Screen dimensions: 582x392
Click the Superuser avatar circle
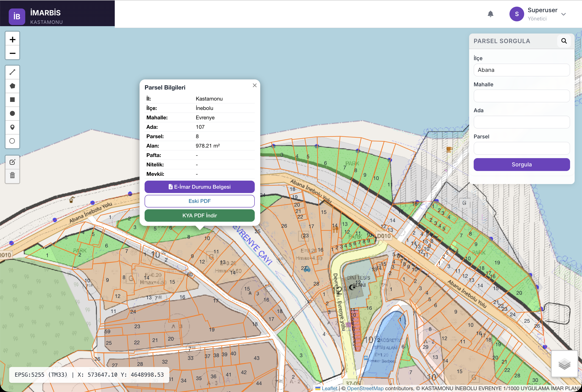[x=517, y=14]
